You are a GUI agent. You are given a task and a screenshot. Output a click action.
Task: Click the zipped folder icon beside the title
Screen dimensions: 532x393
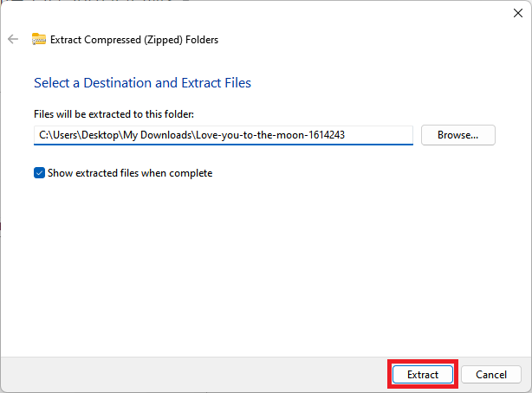click(39, 39)
